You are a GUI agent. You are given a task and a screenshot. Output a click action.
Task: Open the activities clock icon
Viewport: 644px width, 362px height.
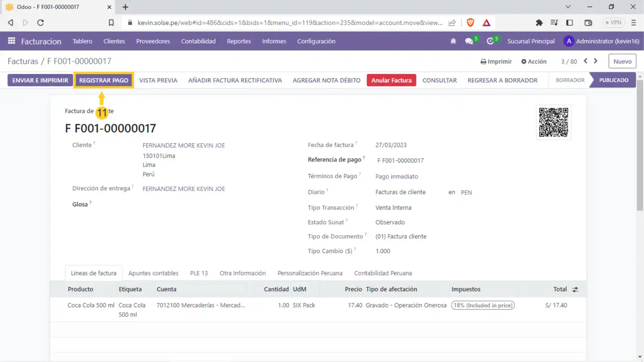click(x=490, y=41)
